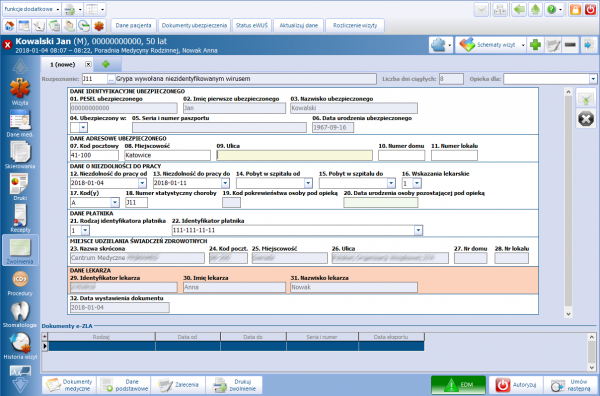This screenshot has height=396, width=600.
Task: Expand Rodzaj identyfikatora płatnika dropdown
Action: [85, 230]
